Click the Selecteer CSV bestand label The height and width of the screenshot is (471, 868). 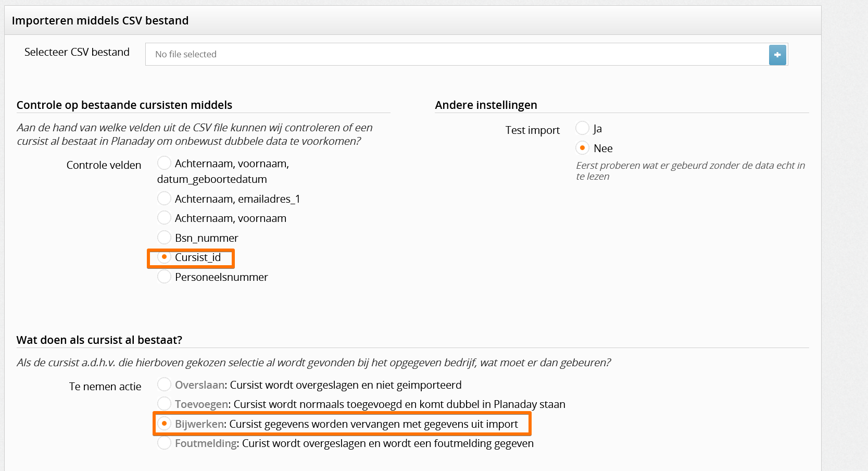pos(77,52)
